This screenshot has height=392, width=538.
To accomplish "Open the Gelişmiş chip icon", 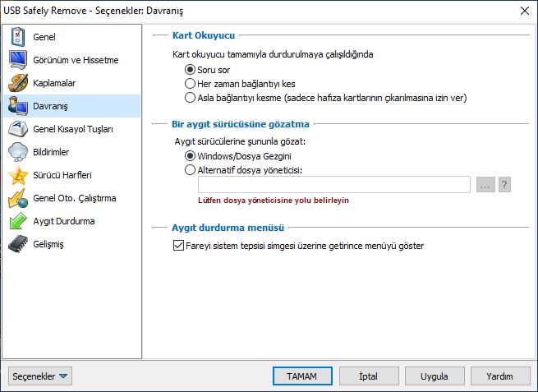I will pyautogui.click(x=18, y=244).
